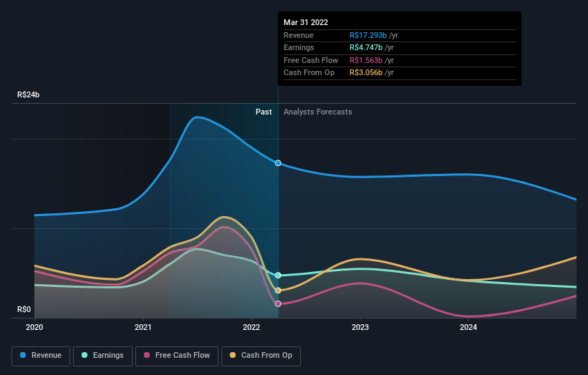Click the 2022 x-axis label
This screenshot has width=588, height=375.
pos(251,328)
